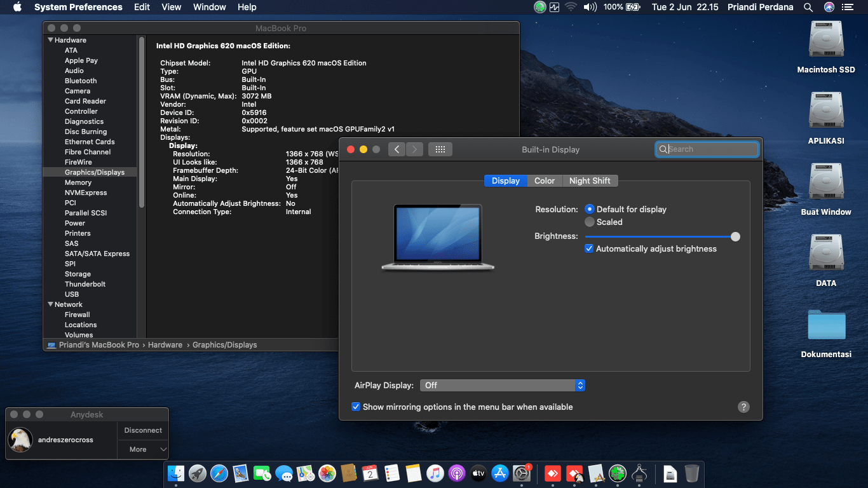Select Default for display resolution option

[x=590, y=209]
